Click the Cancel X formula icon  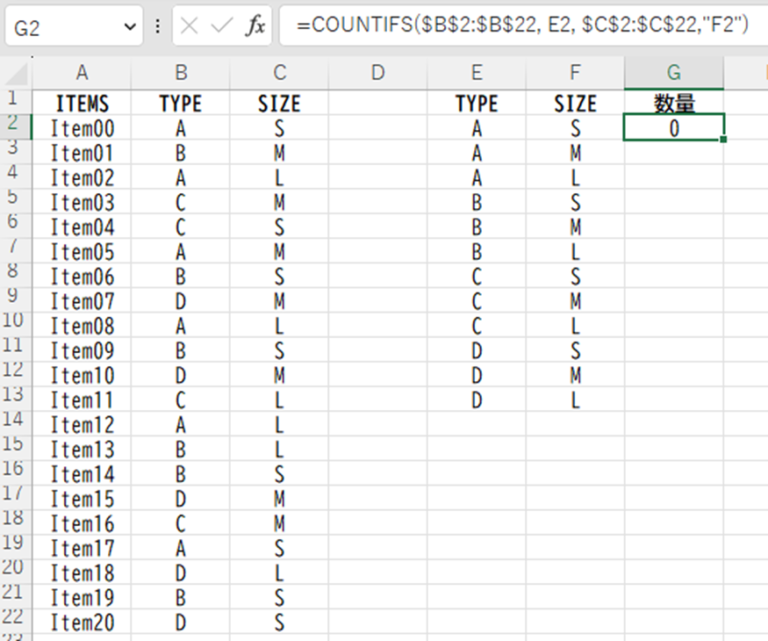(x=190, y=27)
